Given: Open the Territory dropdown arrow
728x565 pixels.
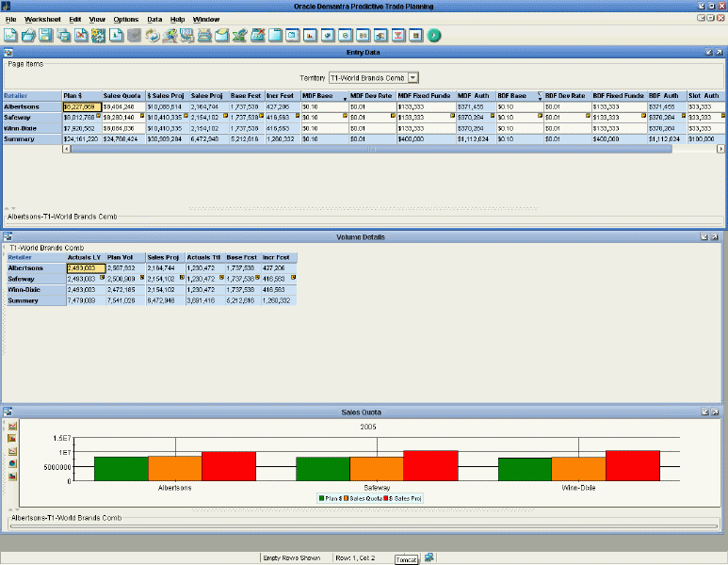Looking at the screenshot, I should [413, 78].
